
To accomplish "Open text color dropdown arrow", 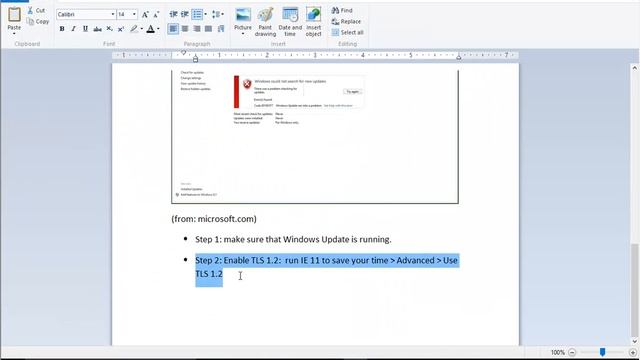I will click(158, 29).
